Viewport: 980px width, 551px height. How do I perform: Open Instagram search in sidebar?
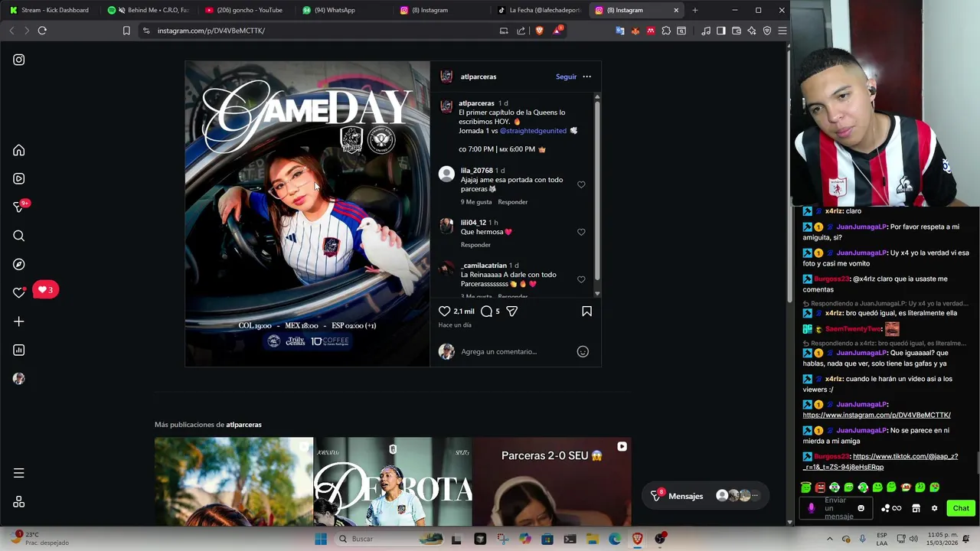[x=19, y=236]
